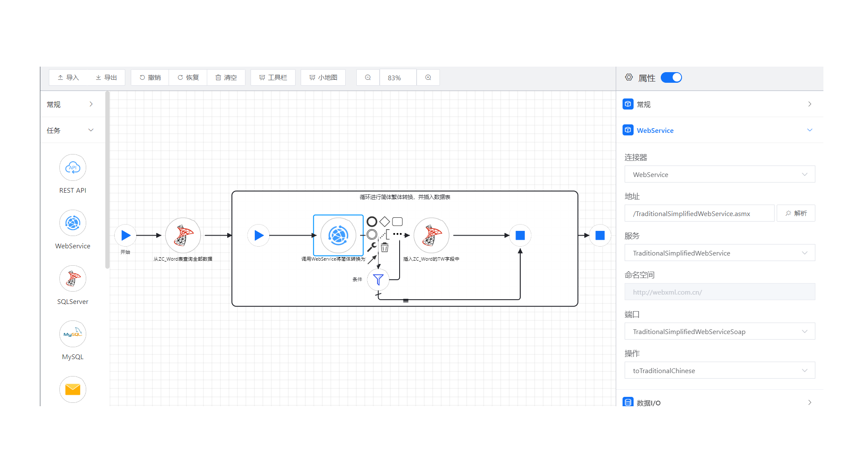Toggle the 属性 properties switch
This screenshot has height=472, width=868.
(671, 78)
